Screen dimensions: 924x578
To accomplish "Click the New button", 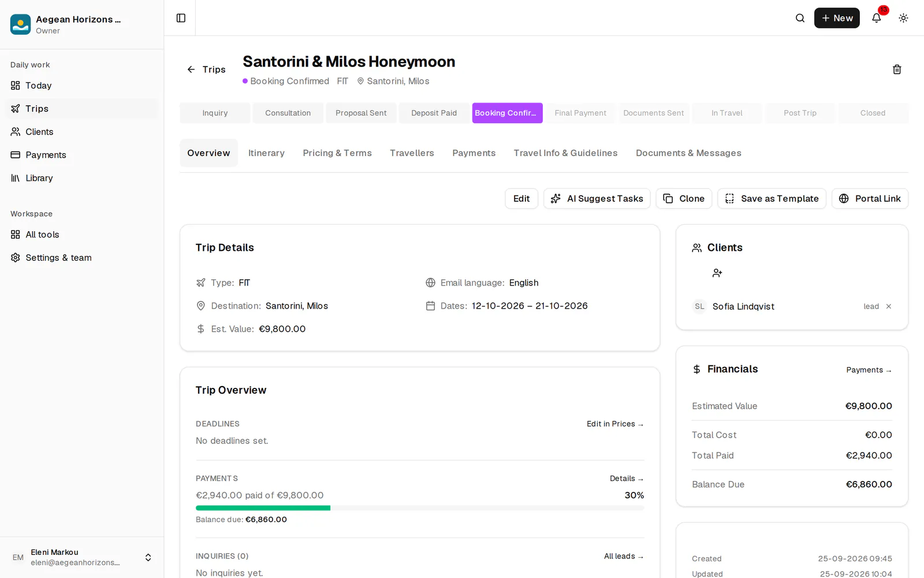I will (837, 18).
